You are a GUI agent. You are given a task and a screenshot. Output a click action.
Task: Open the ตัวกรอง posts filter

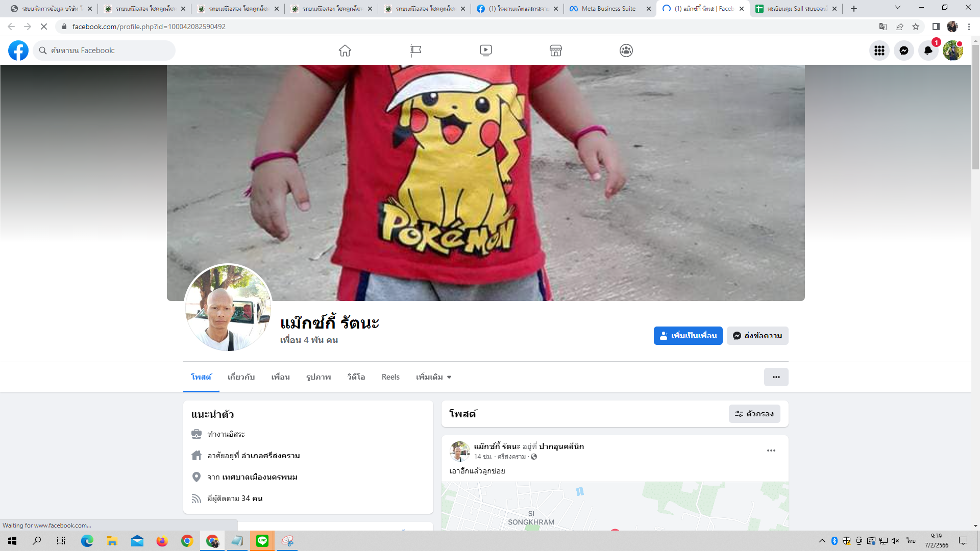click(754, 414)
